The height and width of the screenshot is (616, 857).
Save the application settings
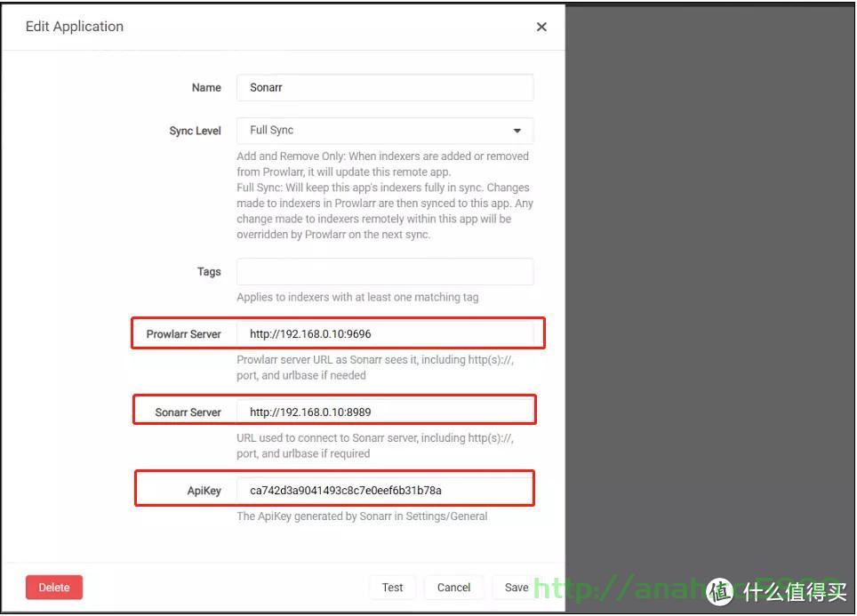(x=516, y=588)
